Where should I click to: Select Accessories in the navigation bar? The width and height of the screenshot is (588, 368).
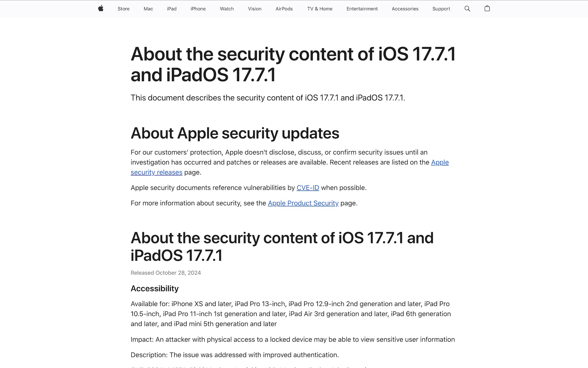(405, 9)
